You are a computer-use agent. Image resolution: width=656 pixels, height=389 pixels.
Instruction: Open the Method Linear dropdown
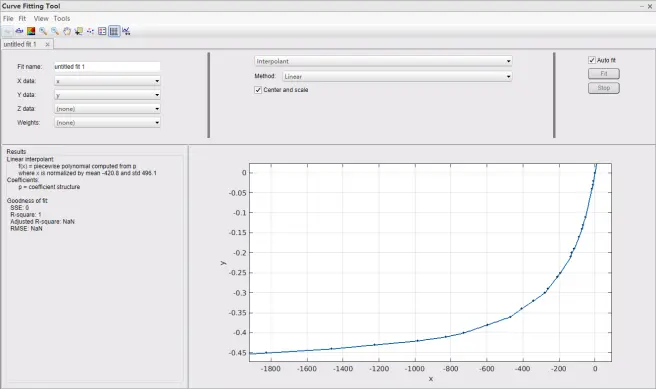coord(397,77)
